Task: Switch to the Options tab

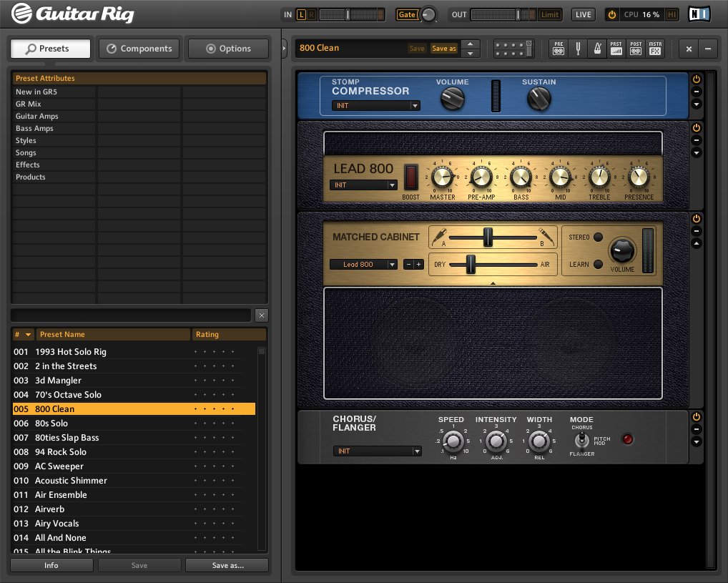Action: pyautogui.click(x=228, y=49)
